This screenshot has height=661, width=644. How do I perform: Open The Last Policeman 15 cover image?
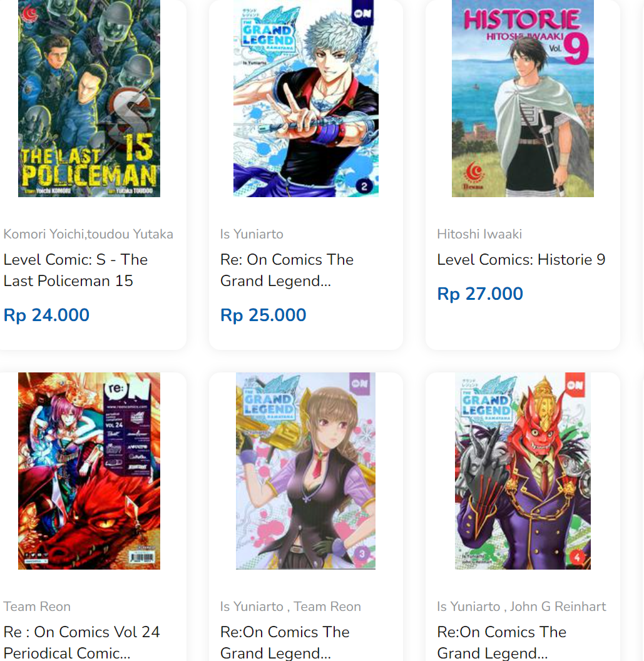point(89,98)
